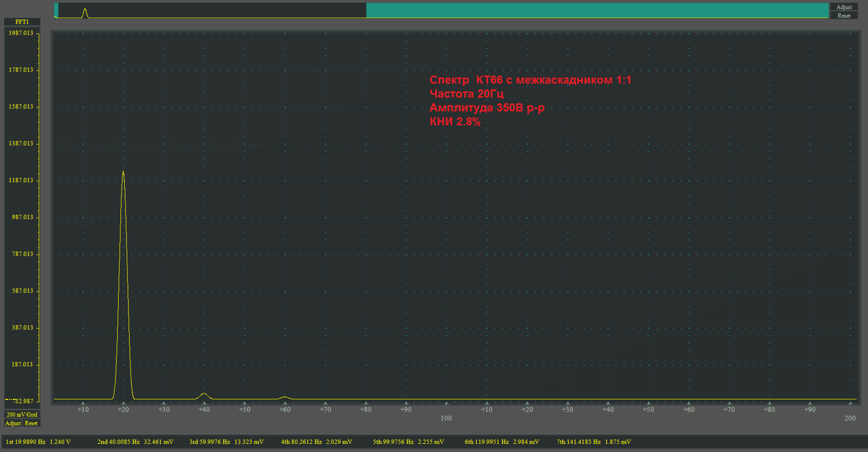Click the 1st 19.9890 Hz 1.240 V readout
The image size is (868, 452).
[x=38, y=442]
